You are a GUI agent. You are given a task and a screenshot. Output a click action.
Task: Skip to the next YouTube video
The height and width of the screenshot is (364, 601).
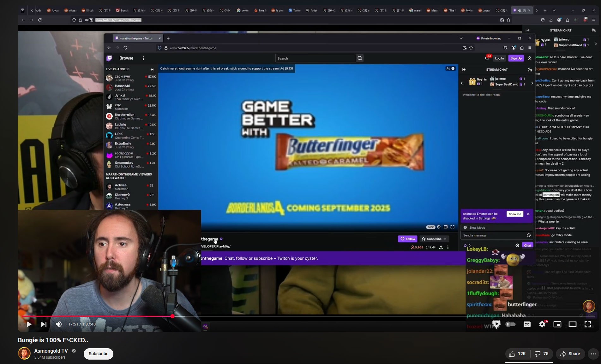[44, 324]
